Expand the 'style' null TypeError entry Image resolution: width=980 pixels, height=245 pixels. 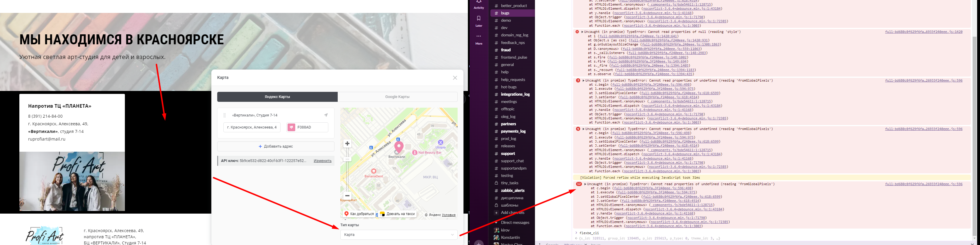[x=582, y=32]
